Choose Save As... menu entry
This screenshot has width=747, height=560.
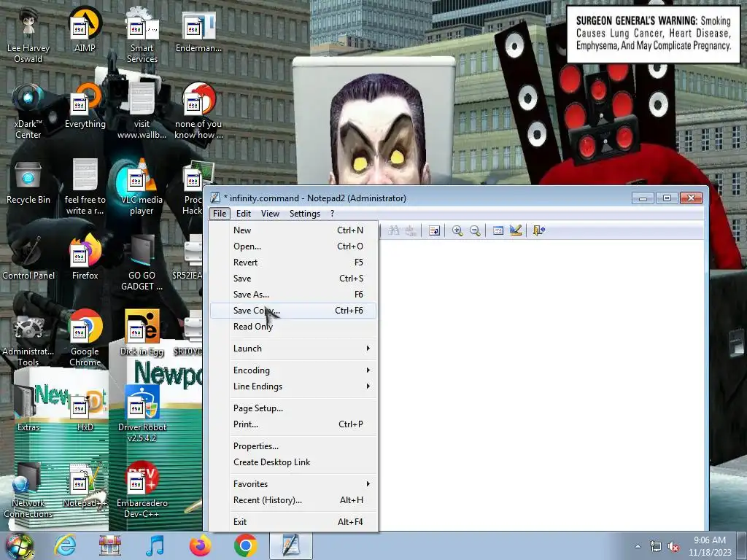(x=293, y=295)
